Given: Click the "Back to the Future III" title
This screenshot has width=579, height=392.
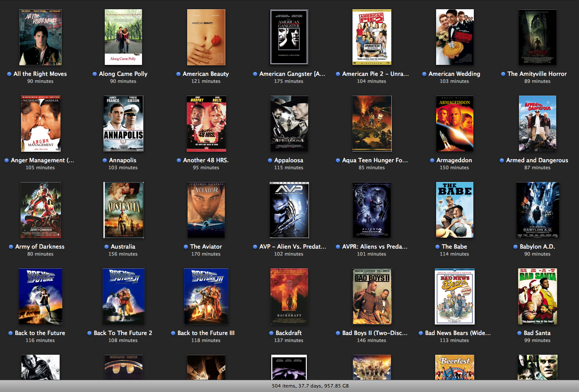Looking at the screenshot, I should click(206, 333).
